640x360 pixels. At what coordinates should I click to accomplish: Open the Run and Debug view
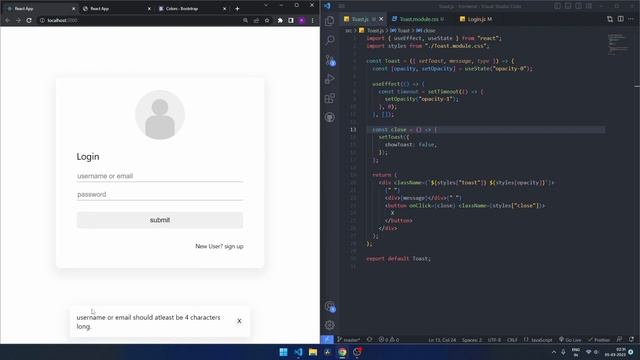330,79
